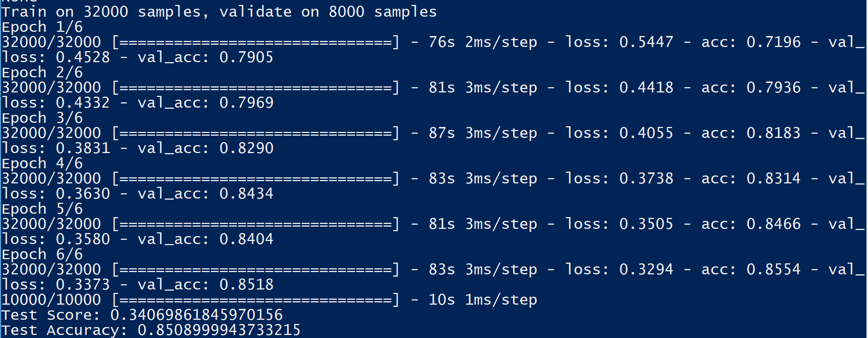Click the 10000/10000 evaluation progress bar
868x338 pixels.
coord(256,300)
